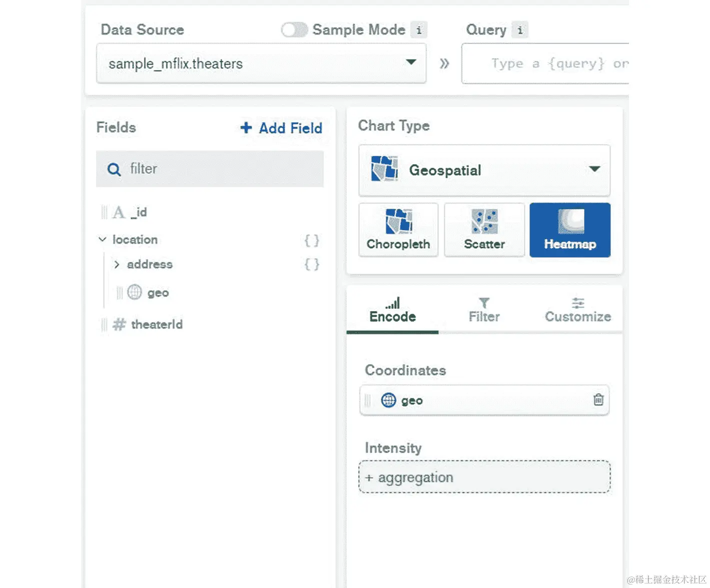Click the Coordinates heading
Screen dimensions: 710x588
[406, 370]
